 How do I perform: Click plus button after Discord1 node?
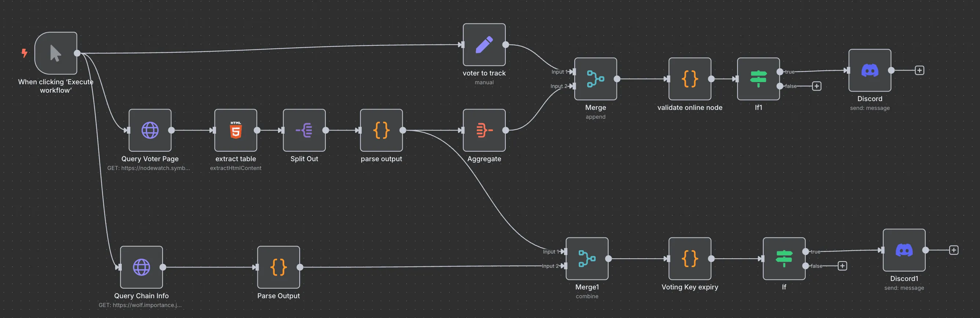[953, 250]
